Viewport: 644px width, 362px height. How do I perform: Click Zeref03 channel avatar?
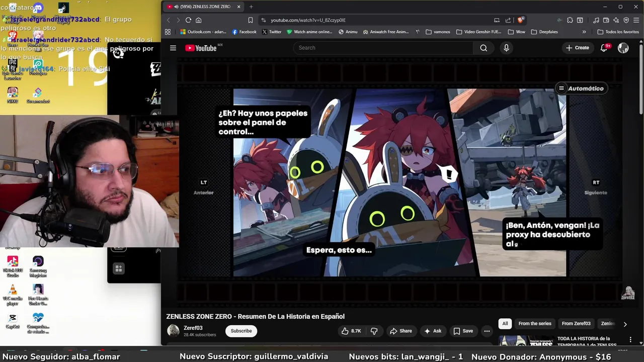point(173,331)
